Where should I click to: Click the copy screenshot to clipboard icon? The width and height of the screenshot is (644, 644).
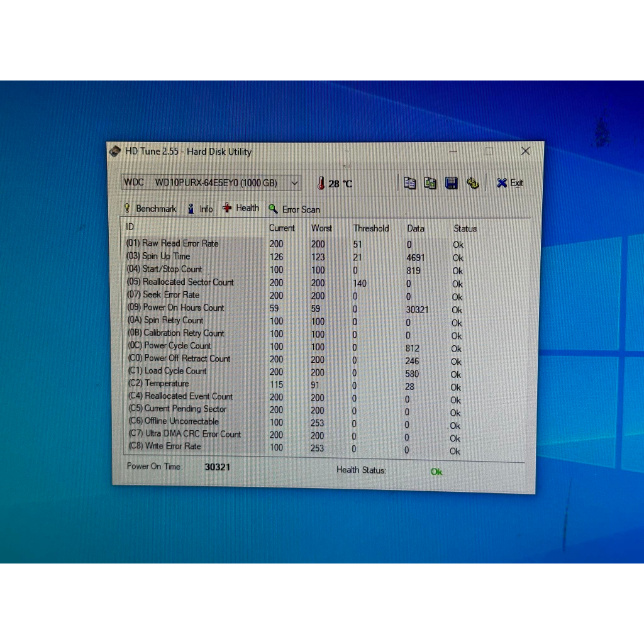[x=430, y=183]
